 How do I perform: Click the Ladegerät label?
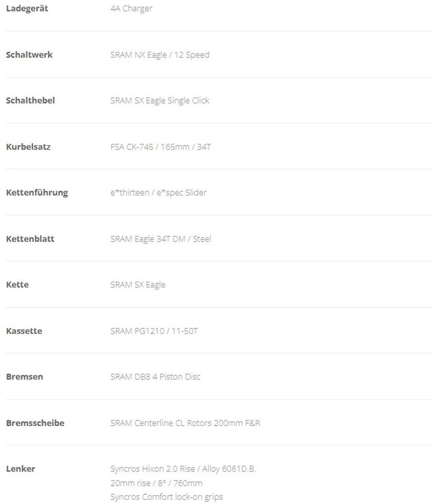[x=27, y=9]
